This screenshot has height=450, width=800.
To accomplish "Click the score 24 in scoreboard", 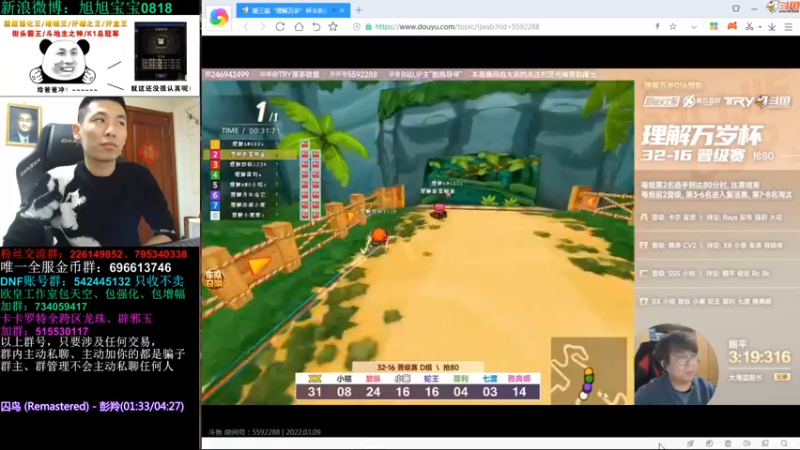I will pos(373,392).
